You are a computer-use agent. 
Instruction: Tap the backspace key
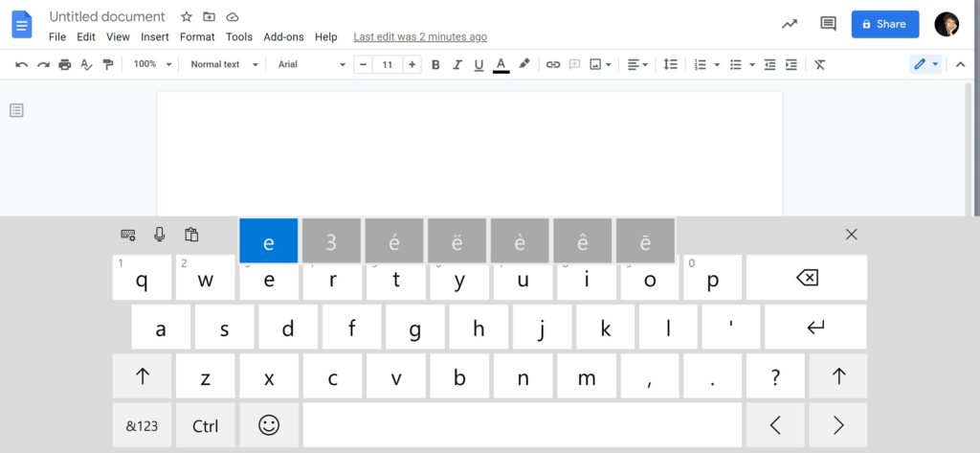pyautogui.click(x=807, y=277)
